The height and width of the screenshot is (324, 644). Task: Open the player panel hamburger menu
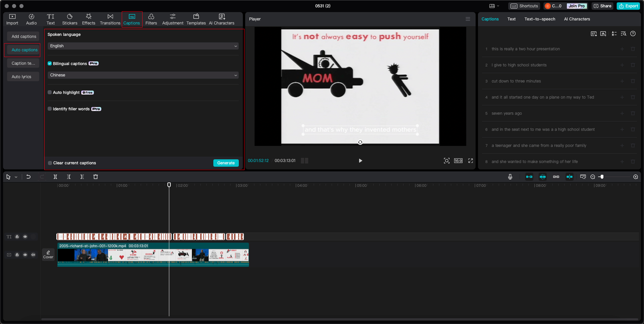(468, 19)
